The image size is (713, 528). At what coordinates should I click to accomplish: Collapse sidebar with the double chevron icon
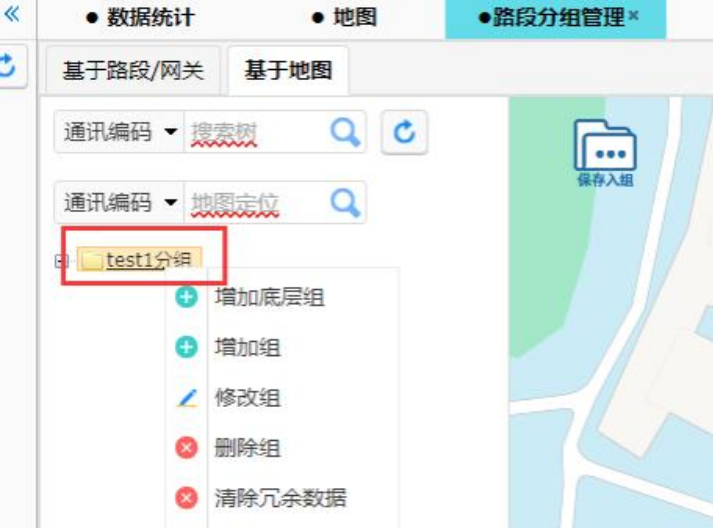[x=12, y=15]
